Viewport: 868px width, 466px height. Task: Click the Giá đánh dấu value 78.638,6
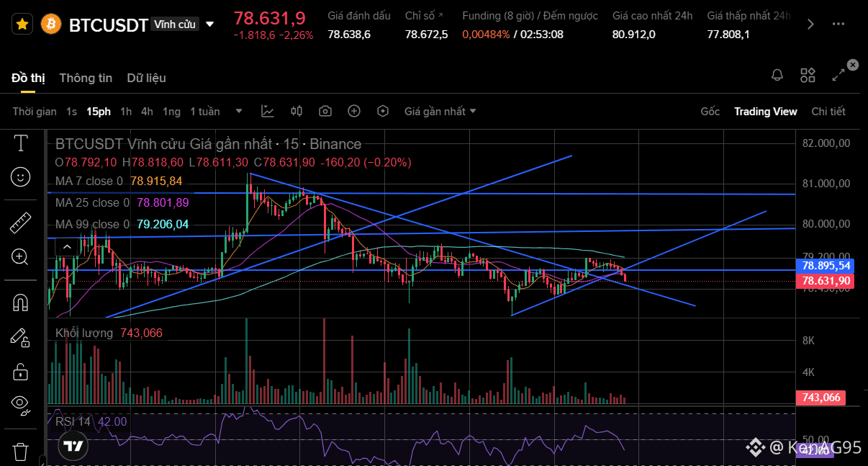(349, 34)
